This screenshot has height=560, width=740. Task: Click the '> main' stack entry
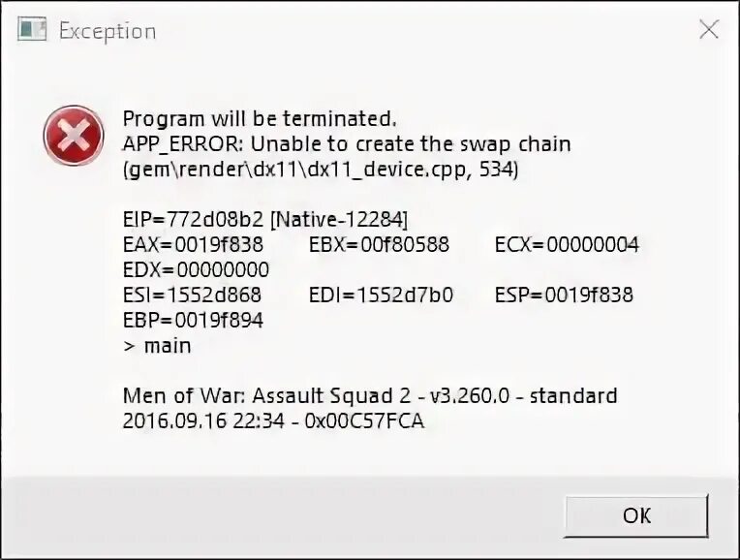point(157,346)
